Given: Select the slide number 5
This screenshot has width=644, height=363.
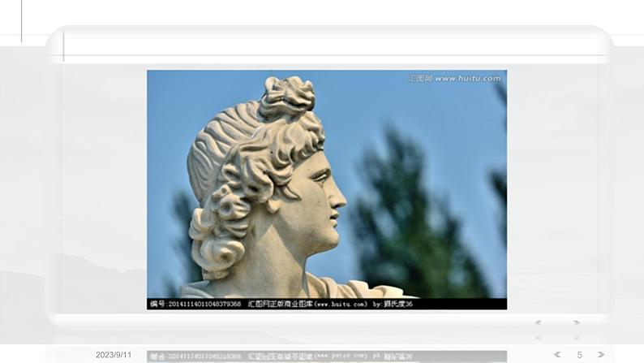Looking at the screenshot, I should coord(579,355).
